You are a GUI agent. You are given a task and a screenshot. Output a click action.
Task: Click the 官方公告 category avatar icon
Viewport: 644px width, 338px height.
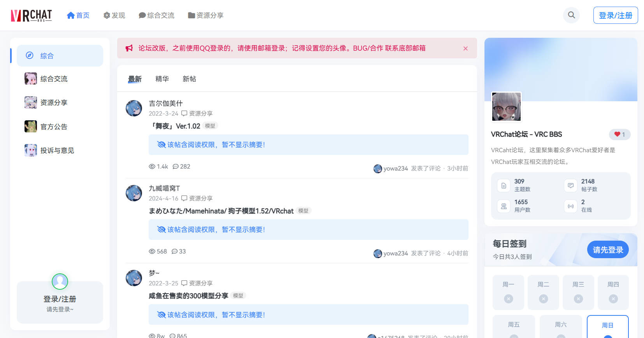click(x=31, y=126)
